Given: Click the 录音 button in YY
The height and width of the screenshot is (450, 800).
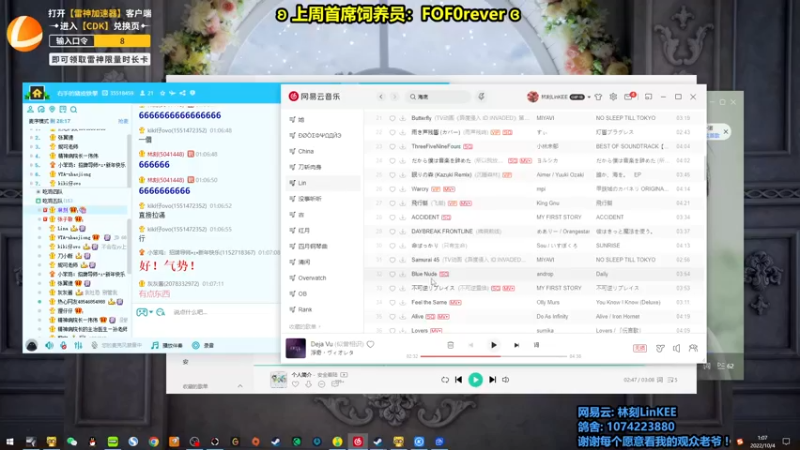Looking at the screenshot, I should pos(203,345).
